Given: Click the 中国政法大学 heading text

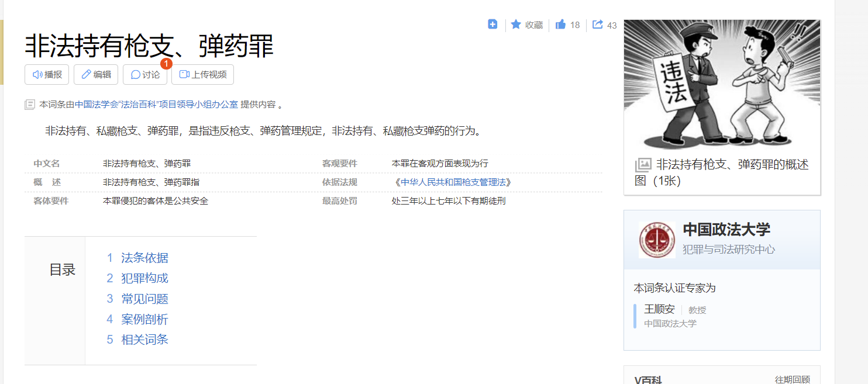Looking at the screenshot, I should click(x=726, y=229).
